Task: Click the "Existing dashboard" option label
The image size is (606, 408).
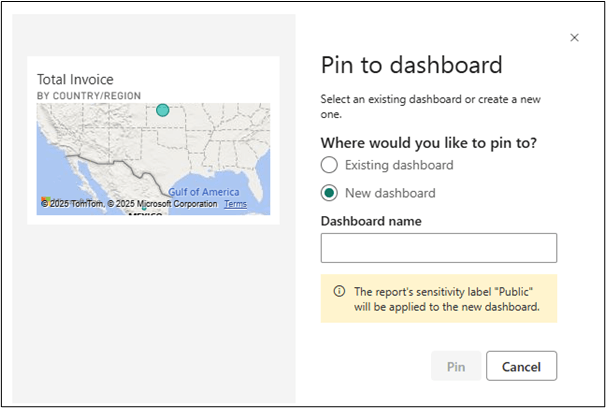Action: click(398, 165)
